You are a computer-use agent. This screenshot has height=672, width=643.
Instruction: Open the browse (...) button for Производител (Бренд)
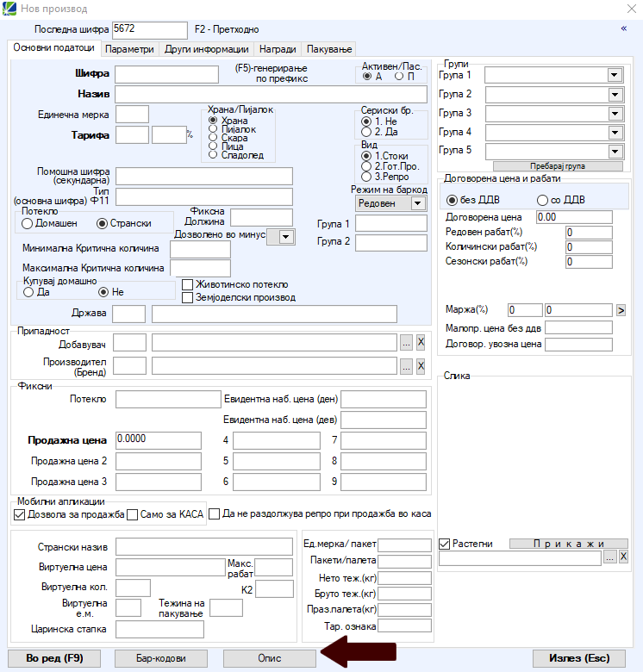click(x=406, y=366)
